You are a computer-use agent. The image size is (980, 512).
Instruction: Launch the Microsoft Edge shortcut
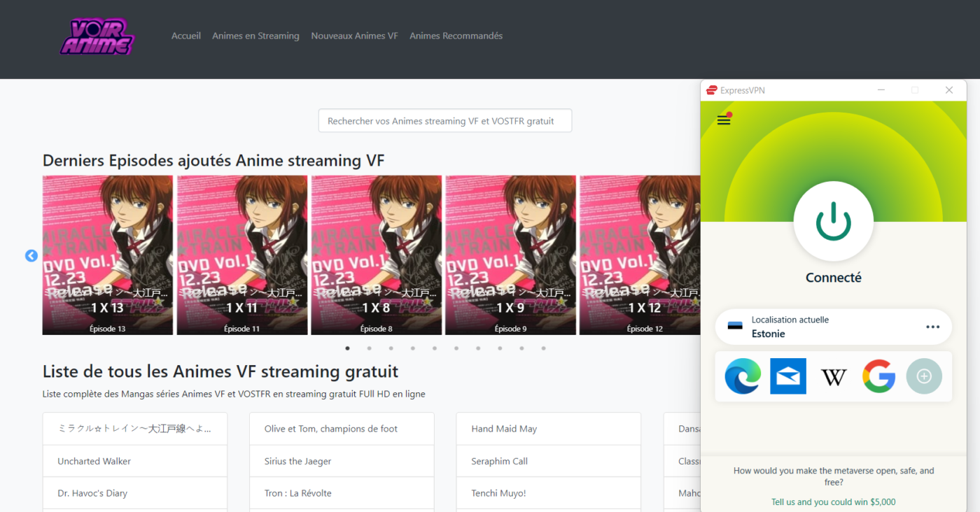(x=743, y=376)
